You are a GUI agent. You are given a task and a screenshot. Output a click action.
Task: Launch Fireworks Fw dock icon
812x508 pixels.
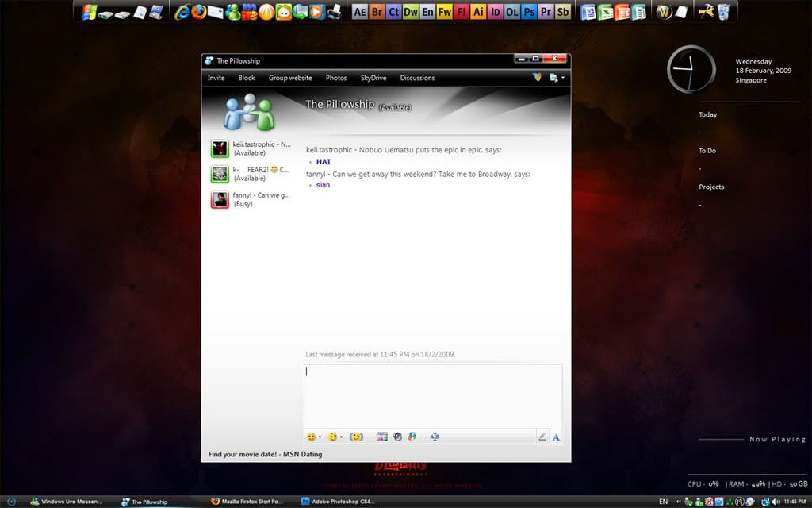(444, 12)
